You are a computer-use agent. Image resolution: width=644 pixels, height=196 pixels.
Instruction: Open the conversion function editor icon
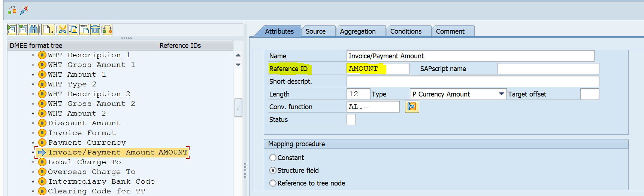412,107
